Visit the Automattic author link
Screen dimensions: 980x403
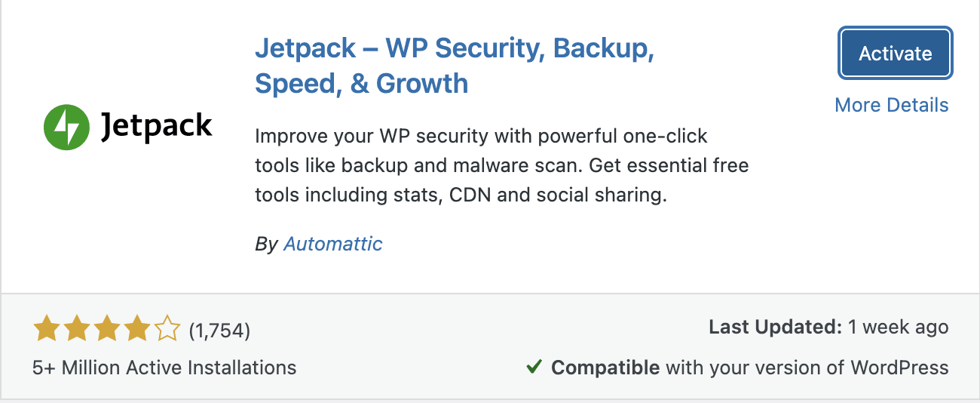[333, 244]
